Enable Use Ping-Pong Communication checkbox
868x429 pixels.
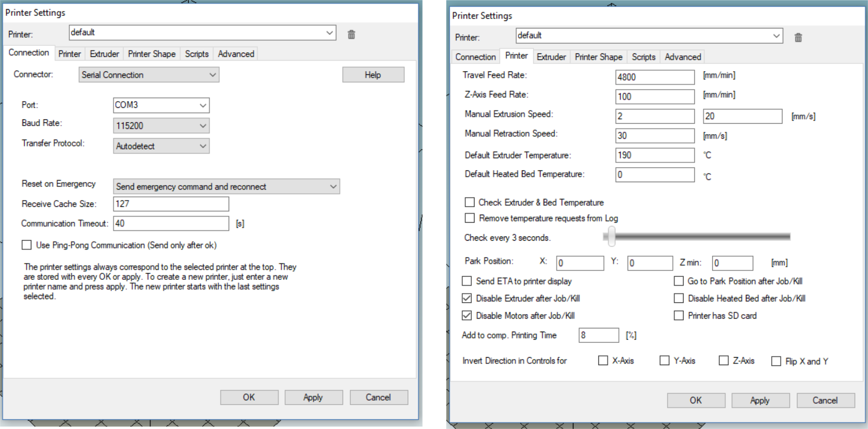[27, 245]
